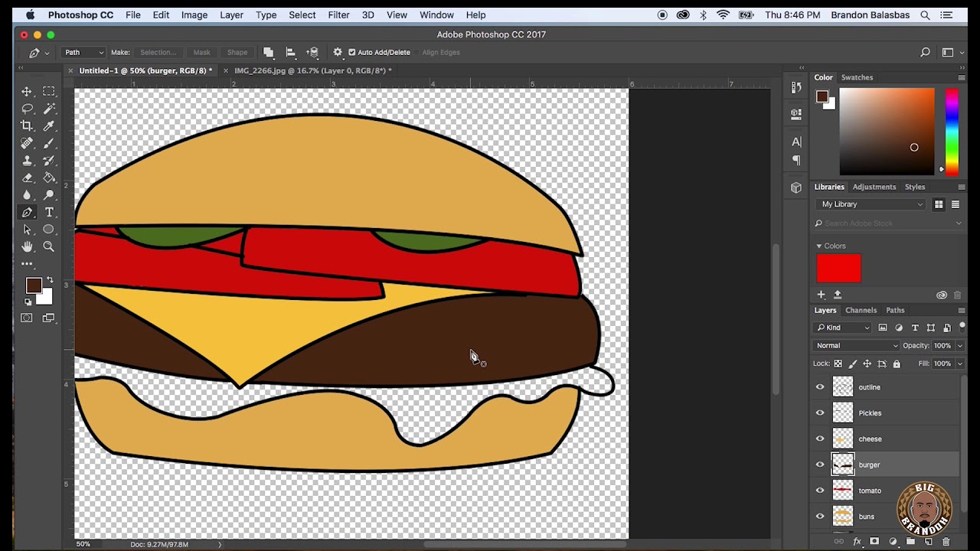Hide the tomato layer

820,491
